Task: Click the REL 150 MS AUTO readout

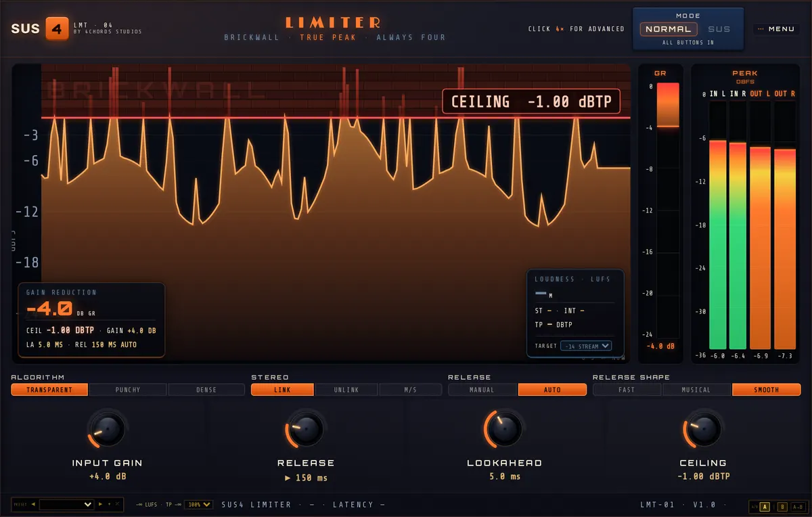Action: click(x=106, y=344)
